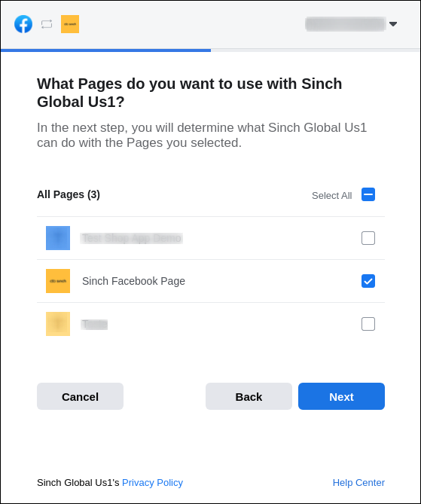Click the Next button
This screenshot has height=504, width=421.
(x=341, y=396)
